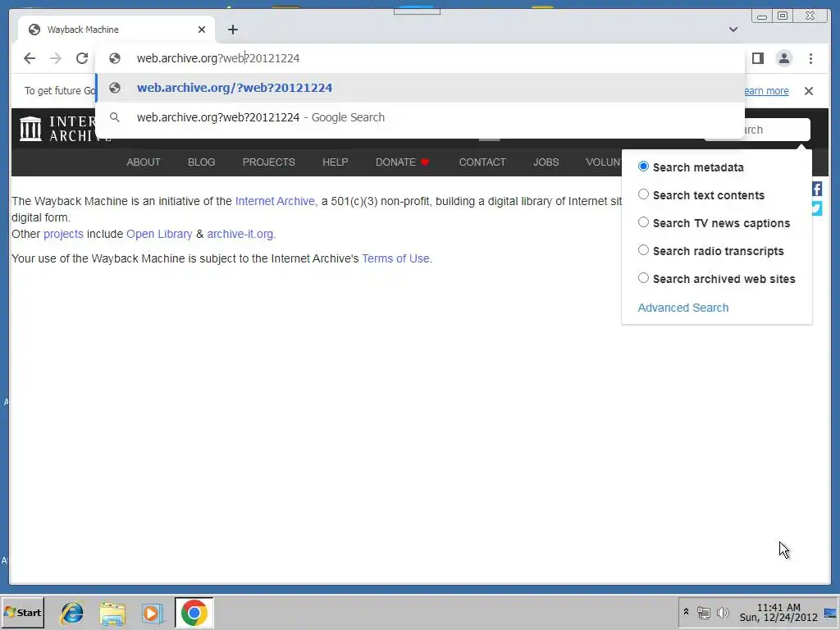
Task: Open the CONTACT navigation item
Action: (x=482, y=162)
